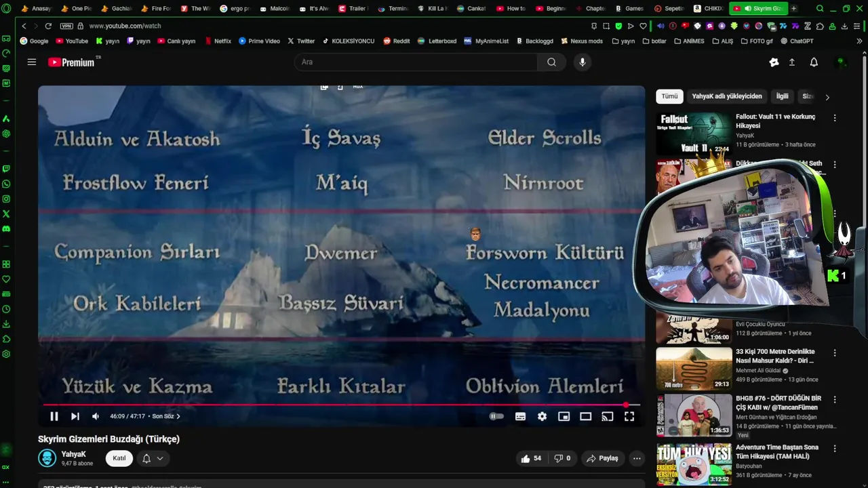Switch to the 'Trailer' browser tab

pos(353,9)
